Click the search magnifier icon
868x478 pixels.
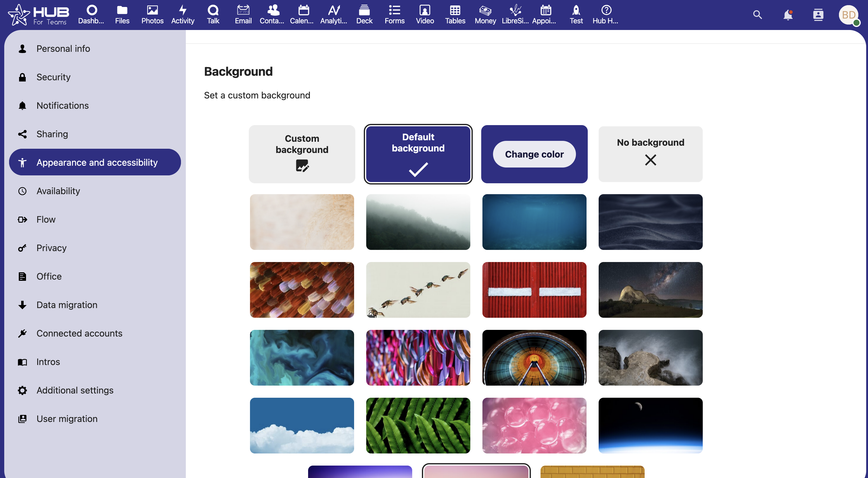click(x=758, y=15)
